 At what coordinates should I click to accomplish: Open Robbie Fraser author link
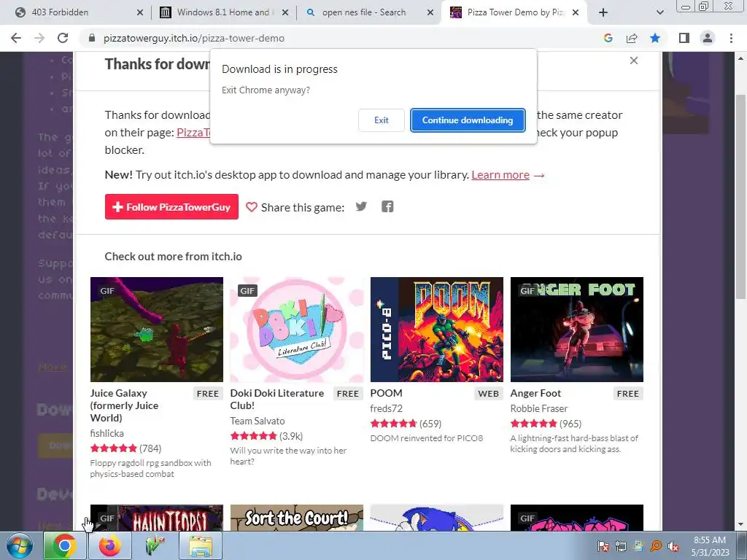coord(539,408)
